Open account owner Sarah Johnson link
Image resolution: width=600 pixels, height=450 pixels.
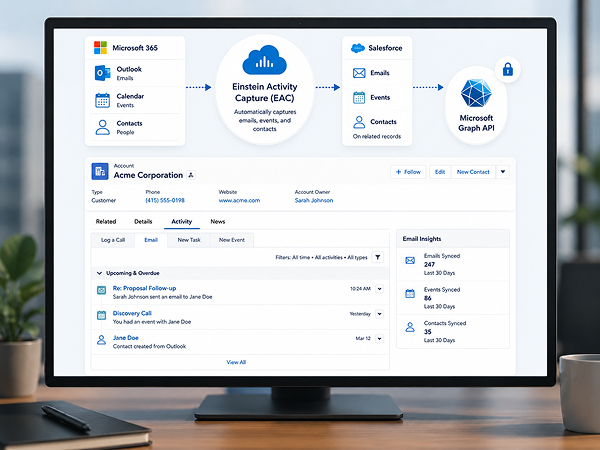[314, 200]
